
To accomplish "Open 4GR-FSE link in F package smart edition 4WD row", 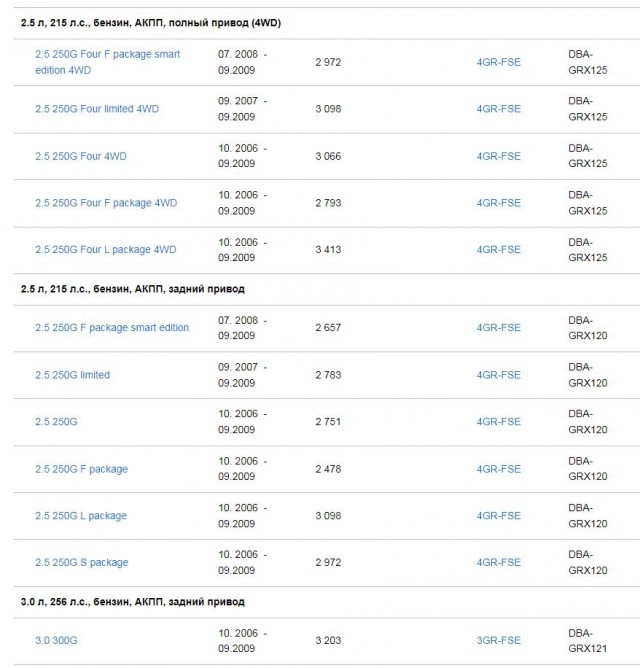I will pyautogui.click(x=499, y=62).
